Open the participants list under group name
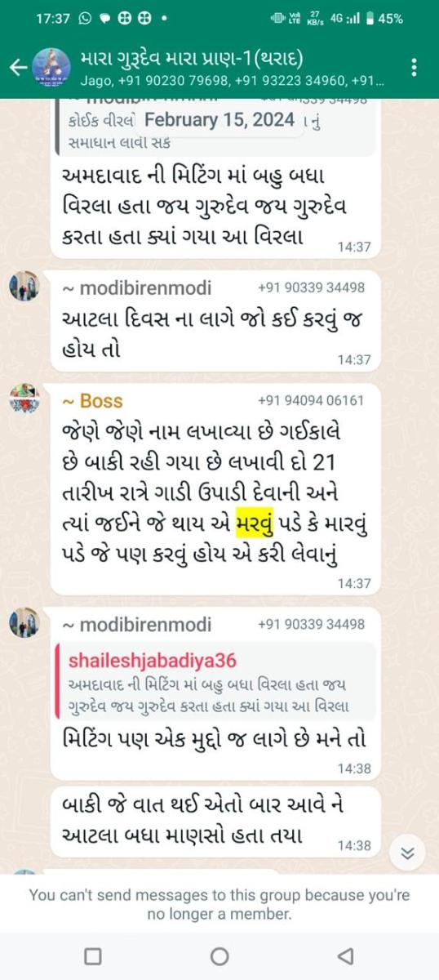This screenshot has height=980, width=439. [232, 82]
